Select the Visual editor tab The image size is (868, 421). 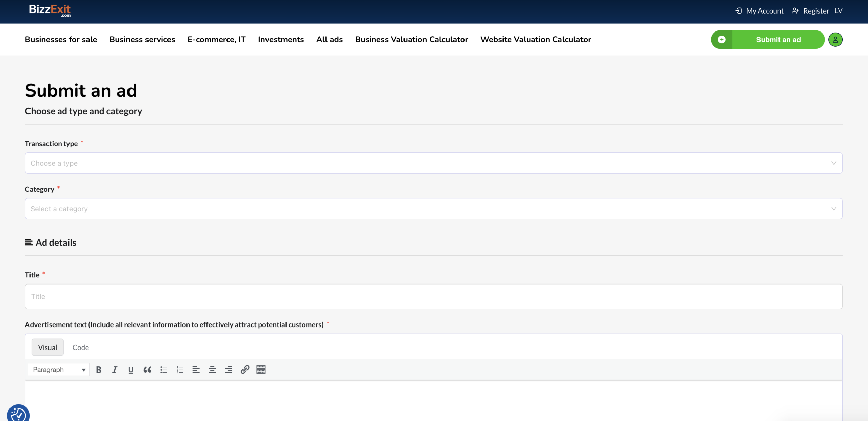pos(47,348)
